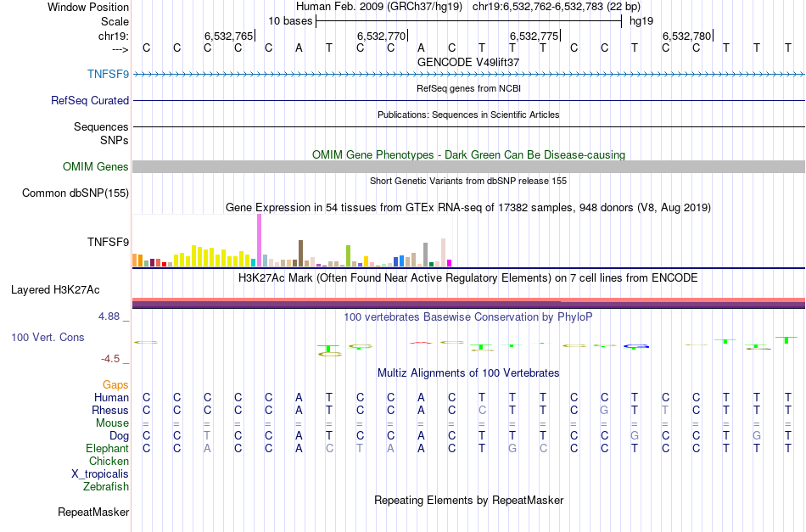Open the Layered H3K27Ac track label
Screen dimensions: 806x532
pos(55,290)
